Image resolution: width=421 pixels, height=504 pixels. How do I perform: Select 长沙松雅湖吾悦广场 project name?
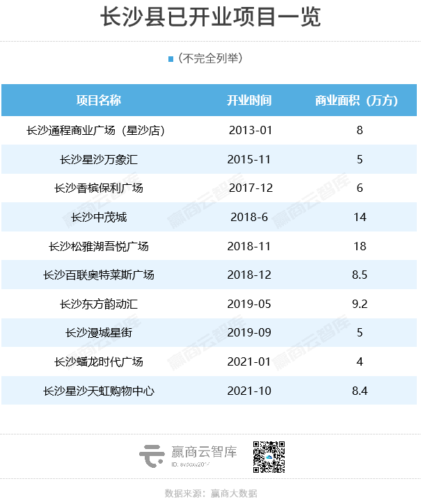[x=99, y=247]
